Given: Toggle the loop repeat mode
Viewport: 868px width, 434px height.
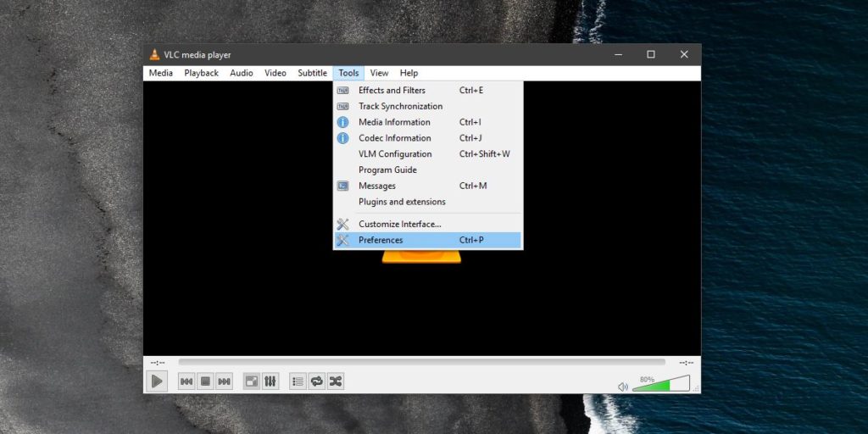Looking at the screenshot, I should point(317,381).
